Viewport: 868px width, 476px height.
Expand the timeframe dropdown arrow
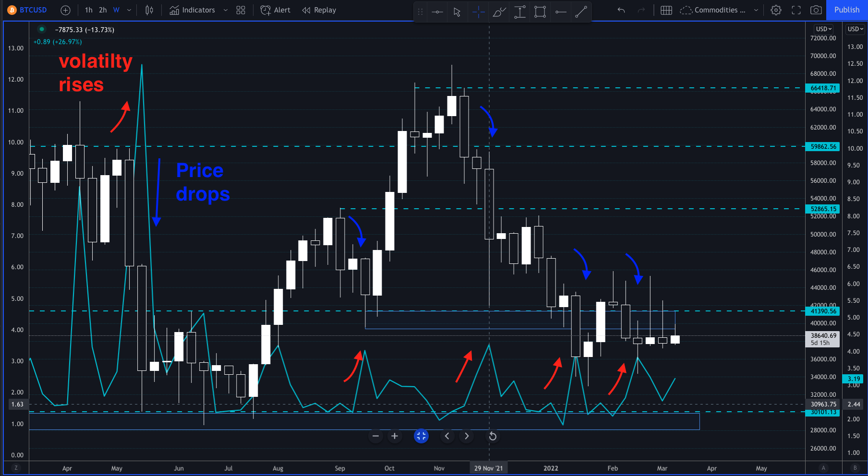pos(129,10)
